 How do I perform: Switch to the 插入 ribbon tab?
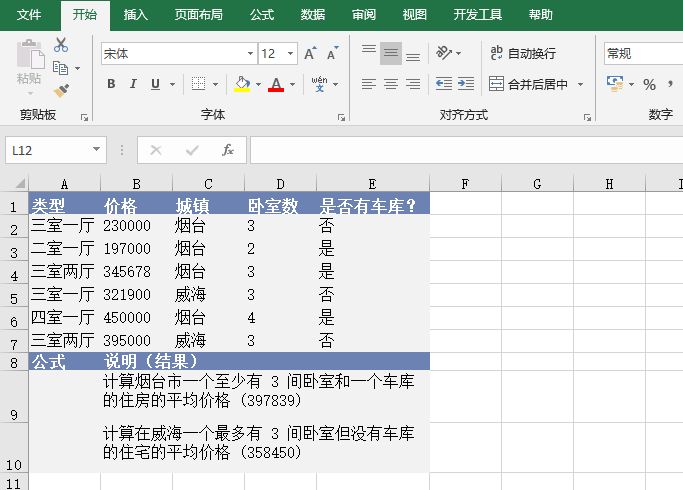(x=135, y=15)
